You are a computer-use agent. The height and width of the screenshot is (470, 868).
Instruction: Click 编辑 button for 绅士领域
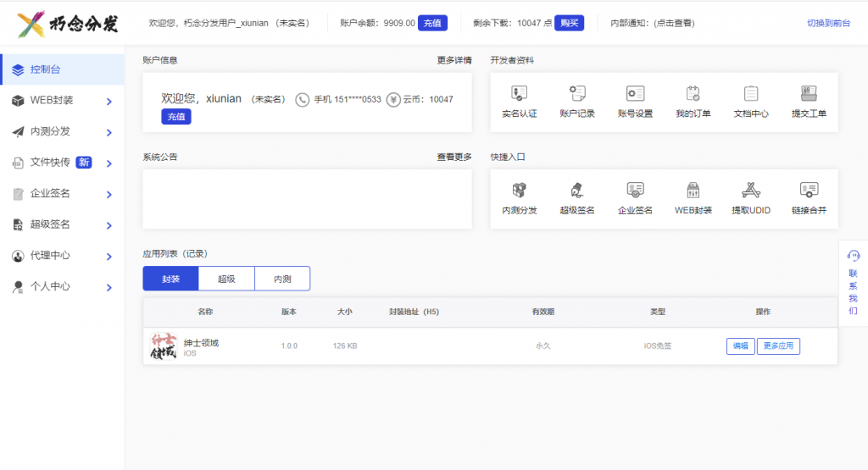click(741, 346)
